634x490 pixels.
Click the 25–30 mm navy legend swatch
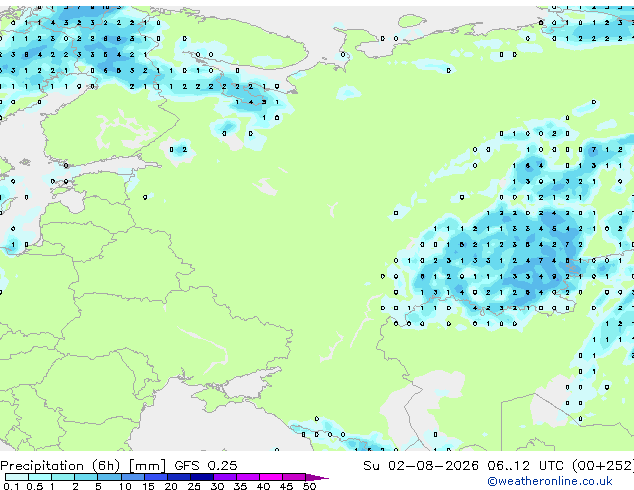[202, 477]
